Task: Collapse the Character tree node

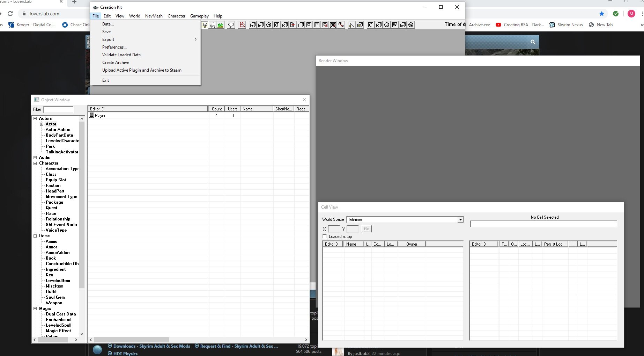Action: click(x=35, y=163)
